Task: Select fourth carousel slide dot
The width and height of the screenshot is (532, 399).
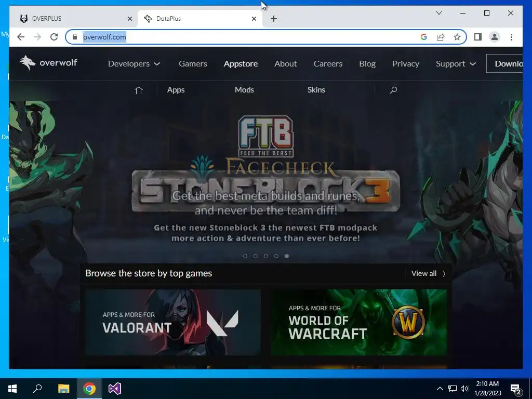Action: (276, 256)
